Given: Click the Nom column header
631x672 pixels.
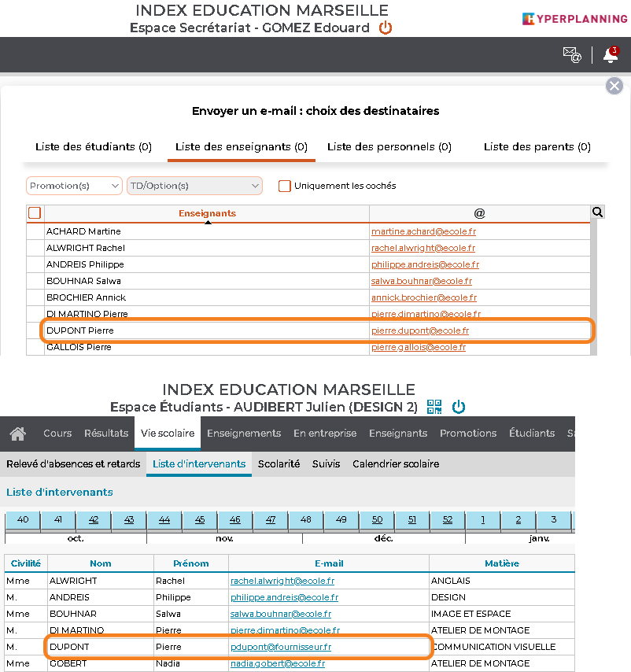Looking at the screenshot, I should click(101, 563).
